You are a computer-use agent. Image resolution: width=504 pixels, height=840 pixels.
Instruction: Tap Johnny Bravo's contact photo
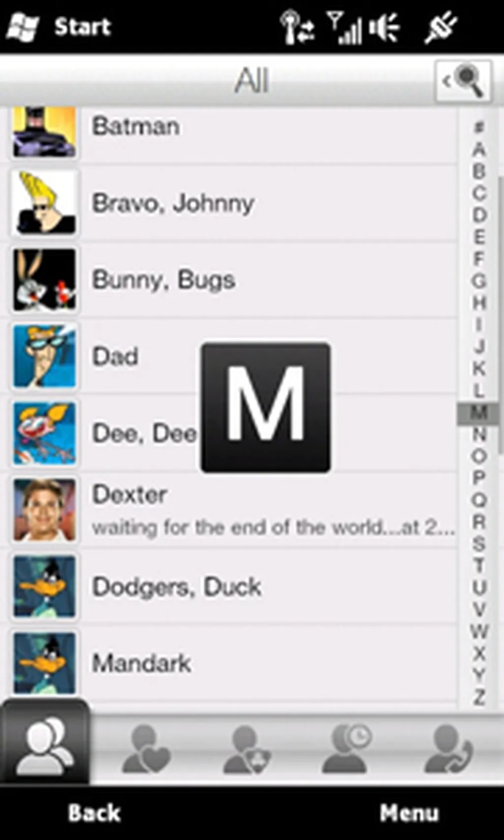click(44, 203)
